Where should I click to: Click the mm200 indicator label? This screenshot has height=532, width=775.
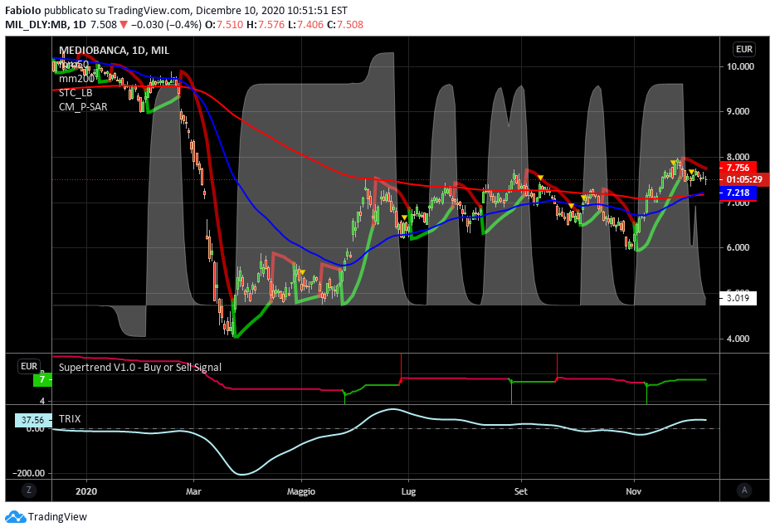tap(76, 79)
